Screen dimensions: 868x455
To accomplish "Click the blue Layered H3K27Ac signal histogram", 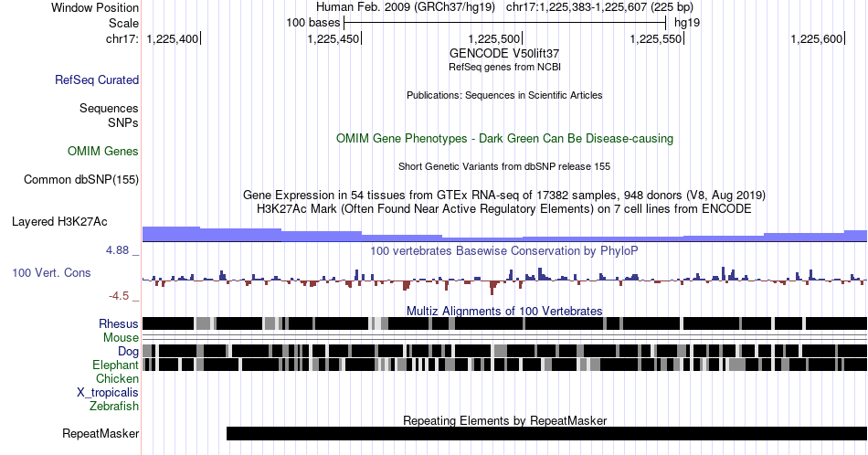I will [505, 234].
